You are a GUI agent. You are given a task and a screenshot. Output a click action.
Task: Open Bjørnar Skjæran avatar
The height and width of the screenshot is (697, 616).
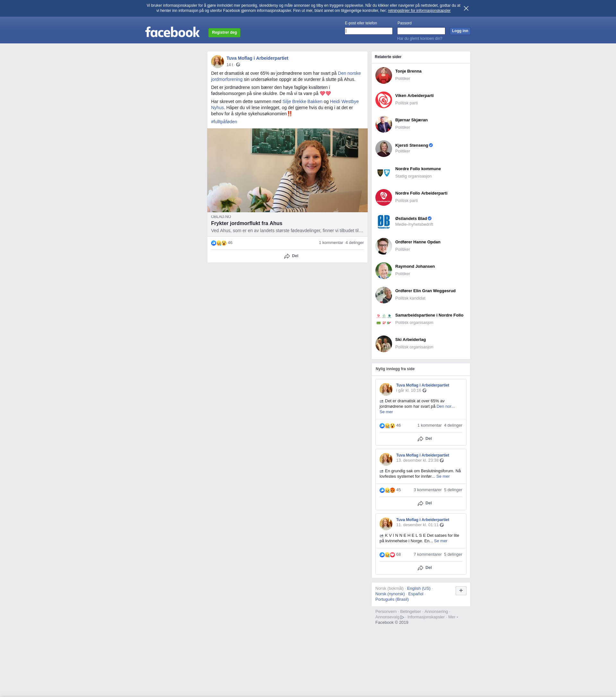[384, 124]
